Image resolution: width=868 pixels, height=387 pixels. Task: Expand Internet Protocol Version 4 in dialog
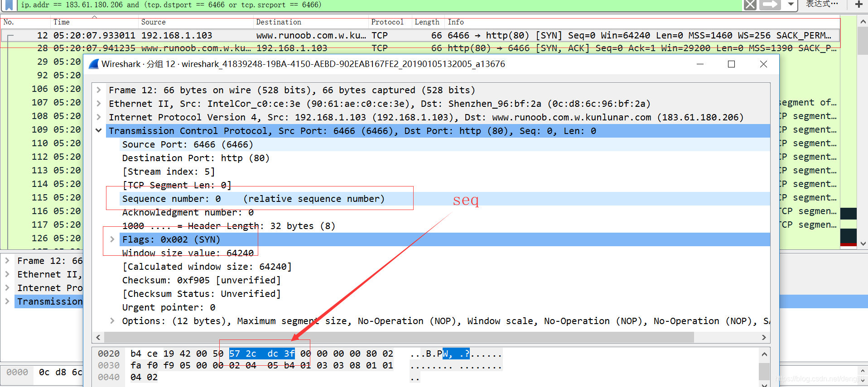(x=99, y=117)
